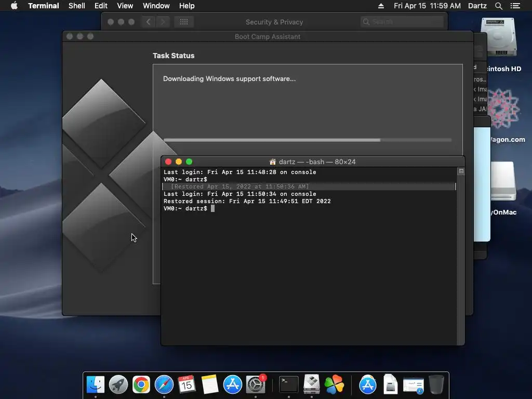Screen dimensions: 532x399
Task: Click 'Downloading Windows support software...' text
Action: (229, 79)
